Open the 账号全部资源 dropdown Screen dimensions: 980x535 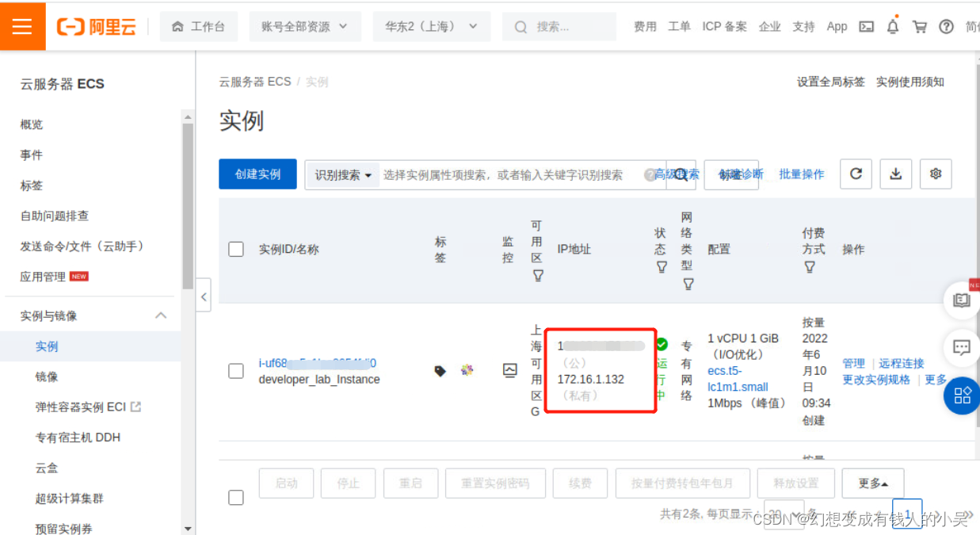[x=305, y=26]
